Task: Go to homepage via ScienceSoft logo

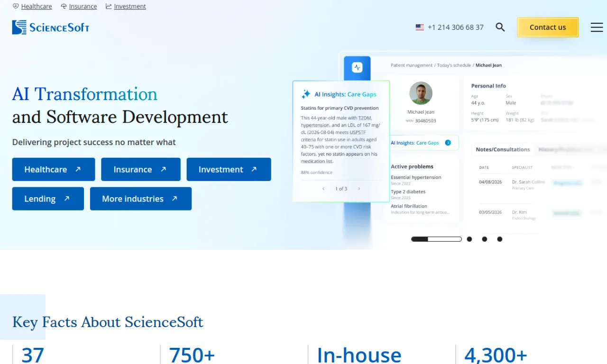Action: click(x=51, y=27)
